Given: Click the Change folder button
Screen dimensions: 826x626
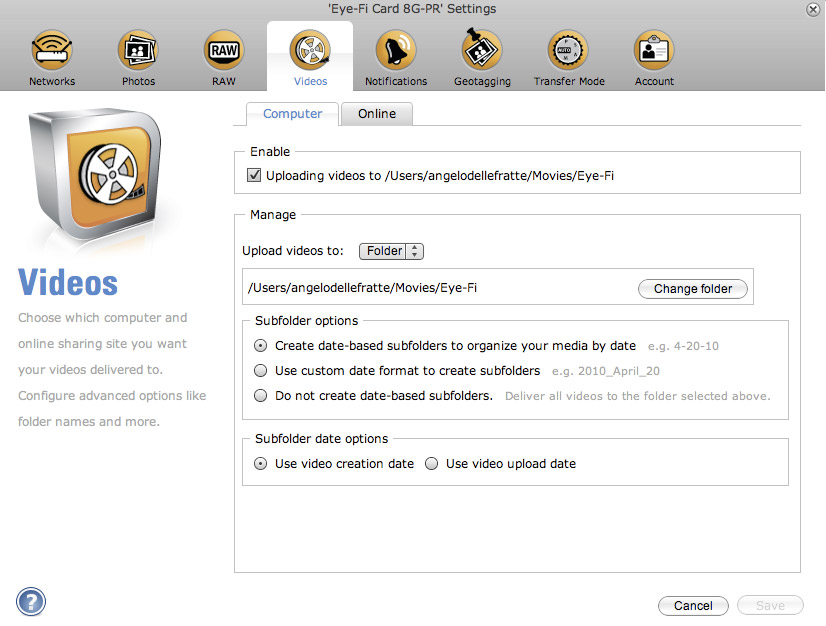Looking at the screenshot, I should point(693,289).
